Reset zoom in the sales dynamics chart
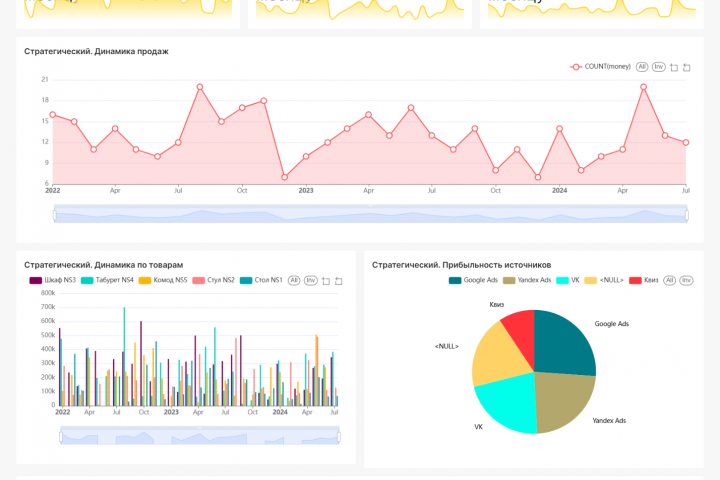Viewport: 720px width, 480px height. (x=686, y=68)
